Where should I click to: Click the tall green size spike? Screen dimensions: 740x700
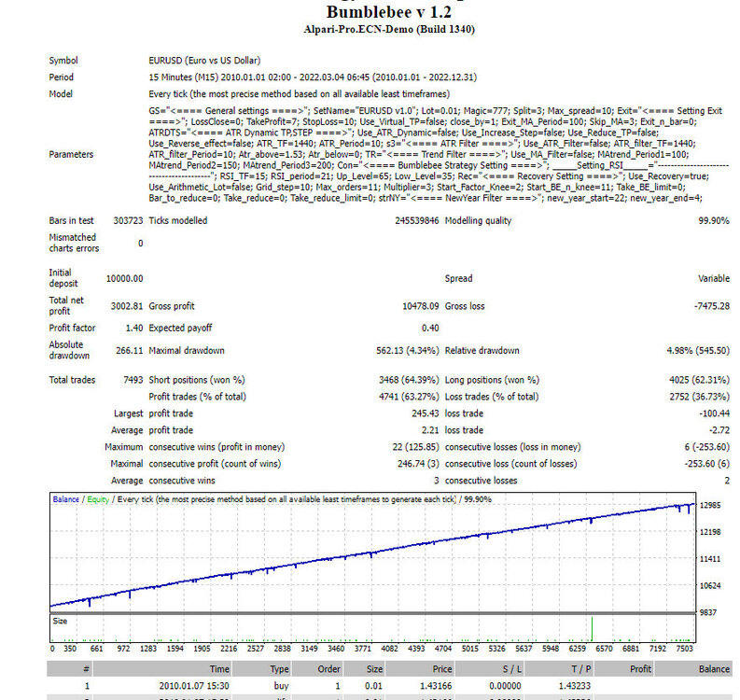click(x=592, y=628)
